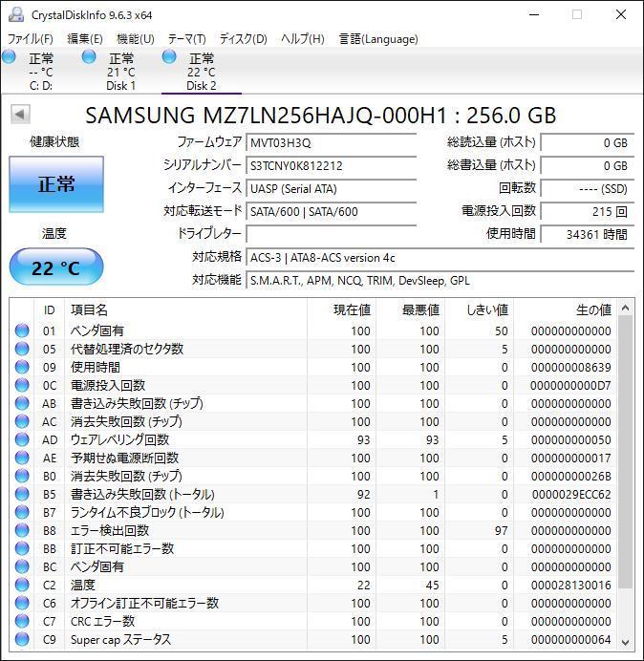Click status icon for 09 使用時間 row
This screenshot has width=644, height=661.
(x=22, y=367)
